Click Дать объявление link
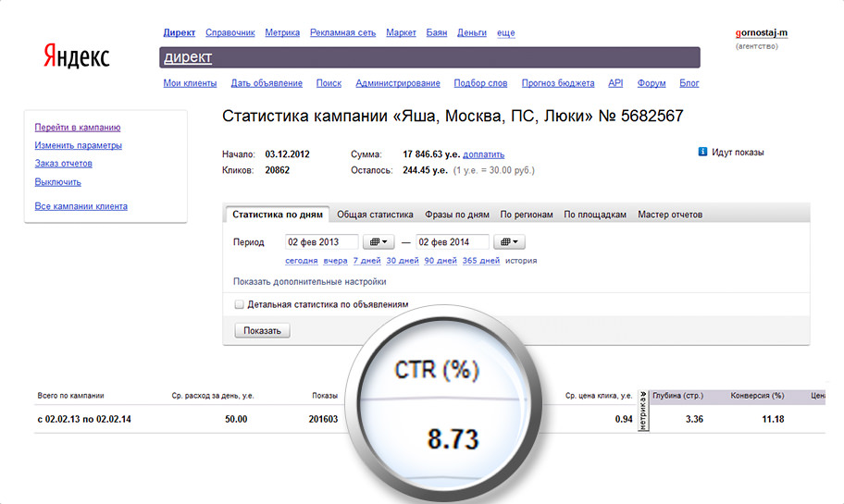The width and height of the screenshot is (844, 504). 267,83
